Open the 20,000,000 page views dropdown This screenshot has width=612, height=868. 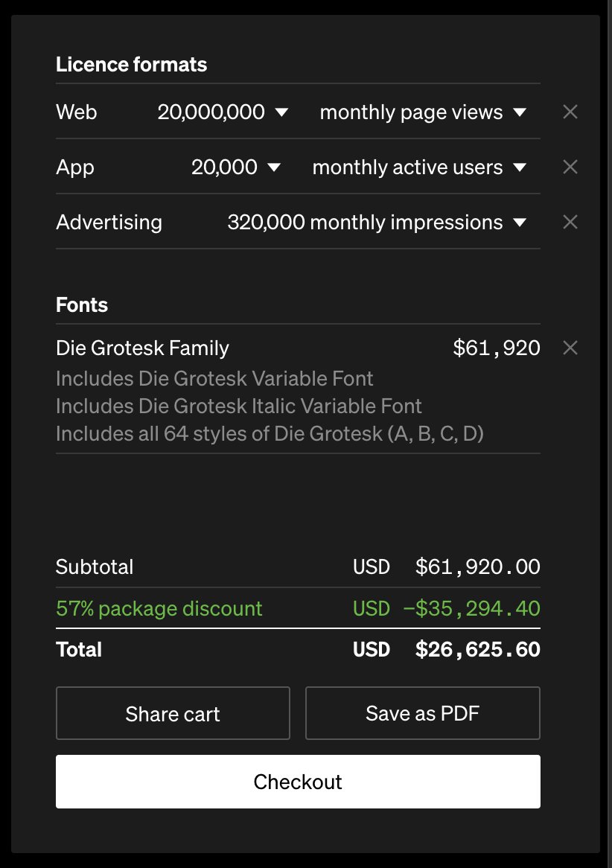(223, 112)
